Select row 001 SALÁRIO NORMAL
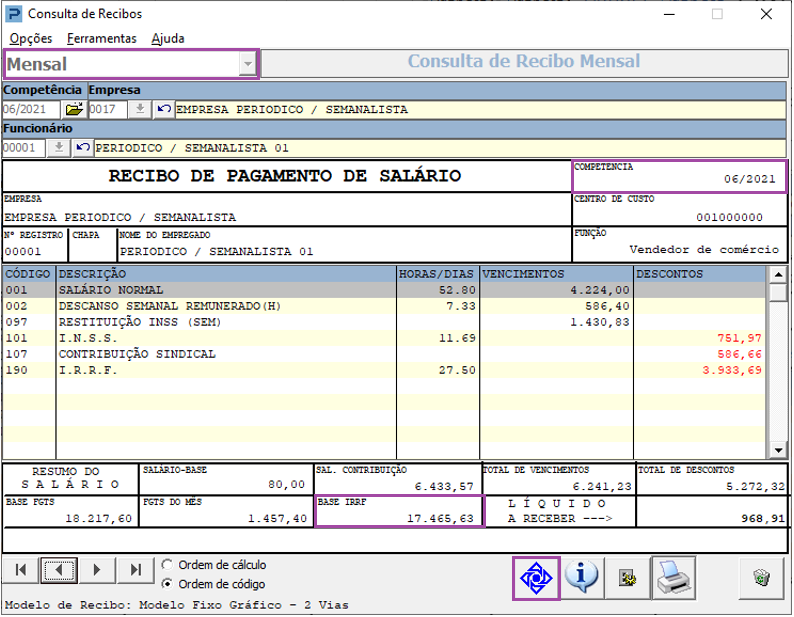794x617 pixels. tap(385, 290)
